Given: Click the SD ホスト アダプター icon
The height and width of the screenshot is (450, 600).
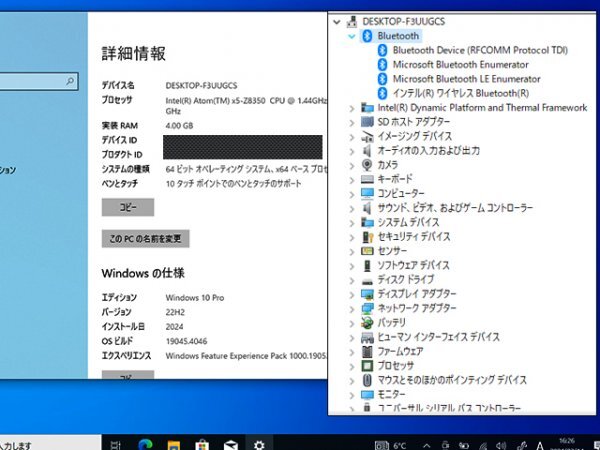Looking at the screenshot, I should (x=367, y=122).
